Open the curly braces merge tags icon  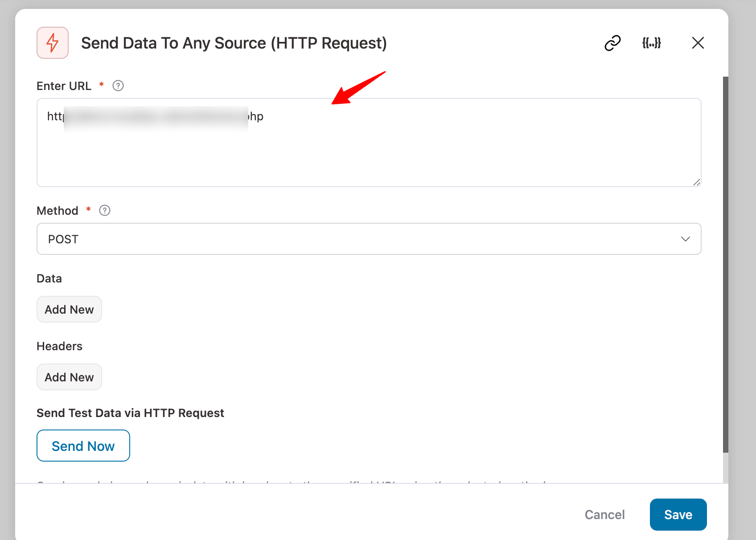(x=651, y=43)
